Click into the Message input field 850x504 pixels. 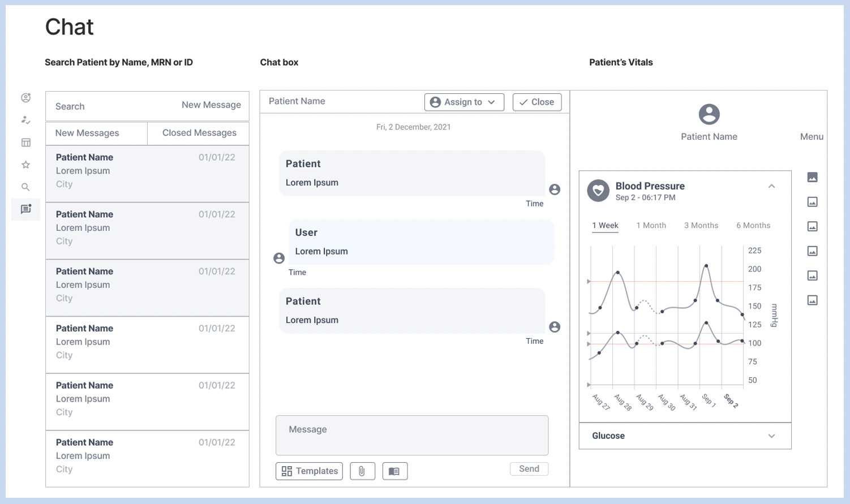[x=411, y=436]
